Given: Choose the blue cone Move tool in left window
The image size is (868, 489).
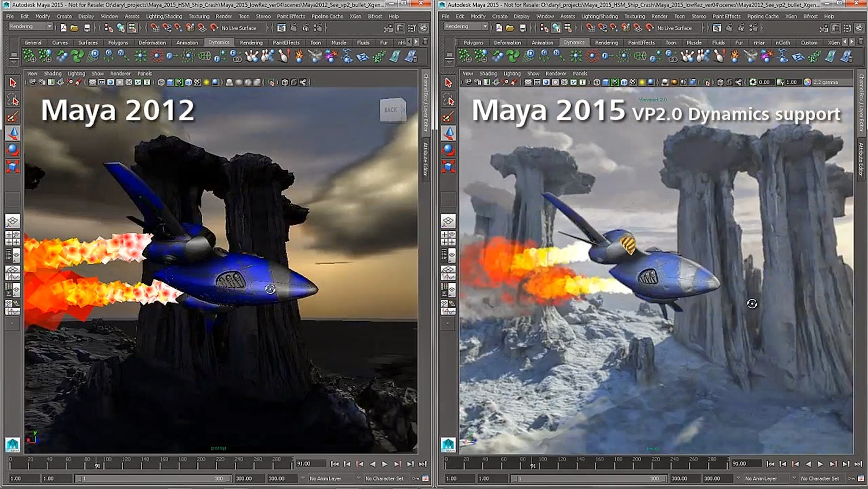Looking at the screenshot, I should [x=13, y=133].
